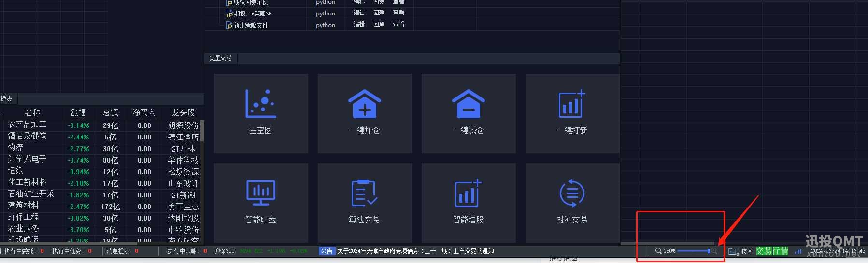
Task: Click 执行中委托 status entry
Action: point(24,251)
